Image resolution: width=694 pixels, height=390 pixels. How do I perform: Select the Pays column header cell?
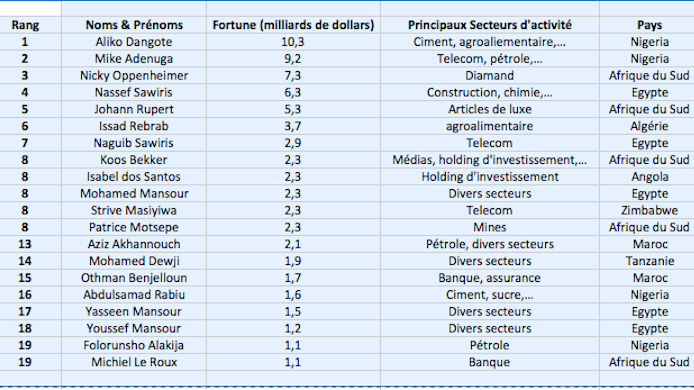point(649,25)
